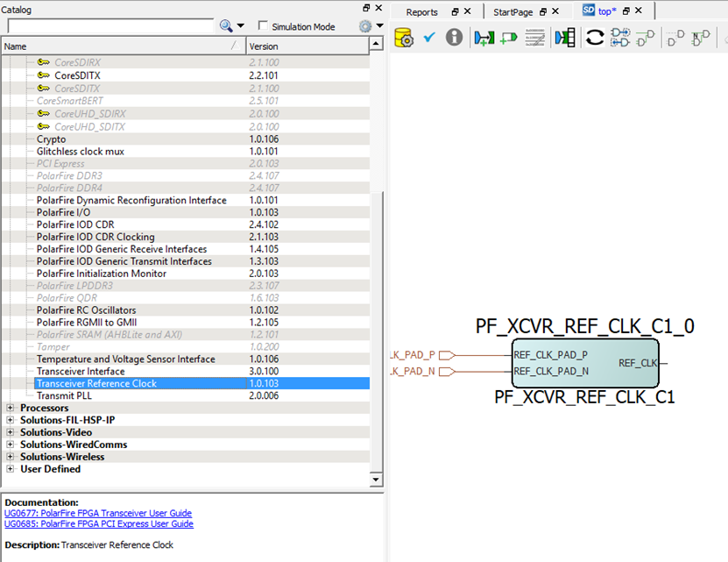Enable the Simulation Mode checkbox
The width and height of the screenshot is (728, 562).
click(264, 26)
